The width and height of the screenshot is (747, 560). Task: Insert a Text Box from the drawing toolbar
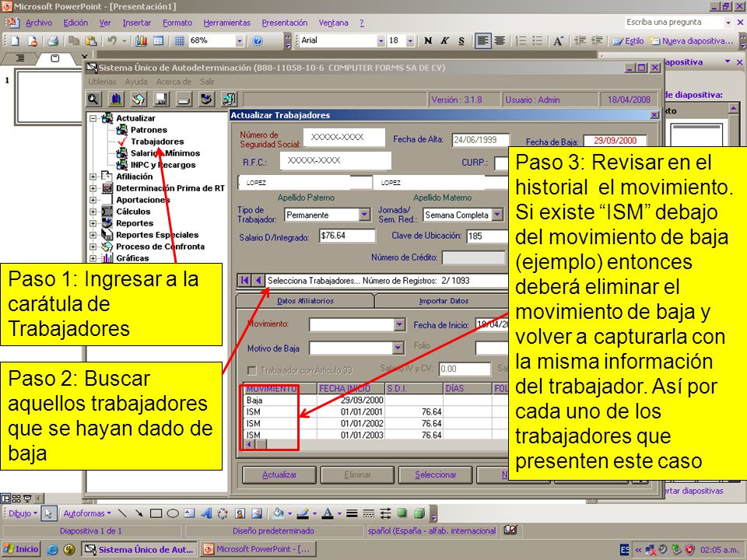click(189, 513)
